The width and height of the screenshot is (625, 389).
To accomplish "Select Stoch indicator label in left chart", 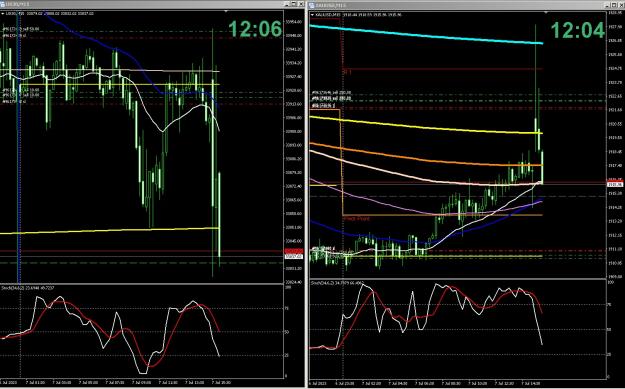I will click(x=28, y=288).
